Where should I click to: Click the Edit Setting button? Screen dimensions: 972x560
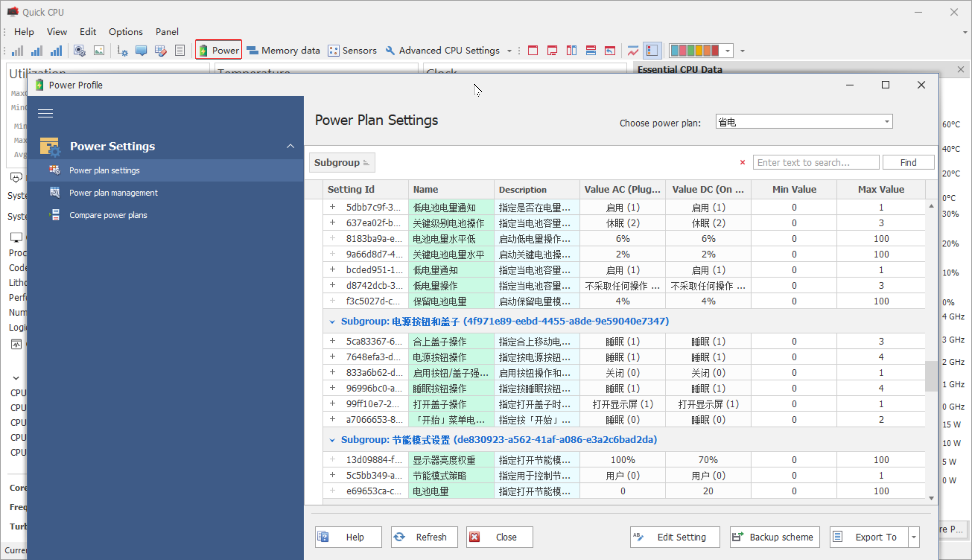tap(674, 537)
